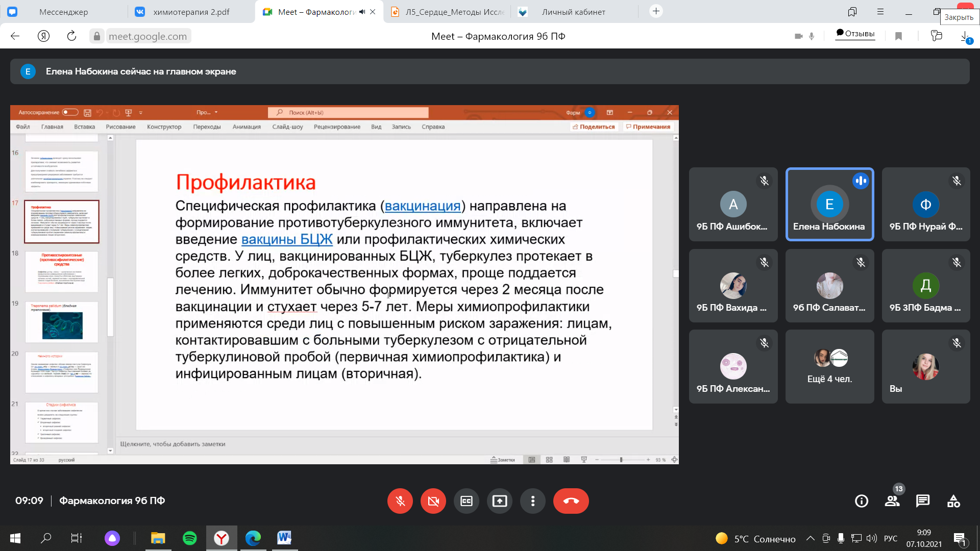Open the Отзывы link

[x=855, y=34]
